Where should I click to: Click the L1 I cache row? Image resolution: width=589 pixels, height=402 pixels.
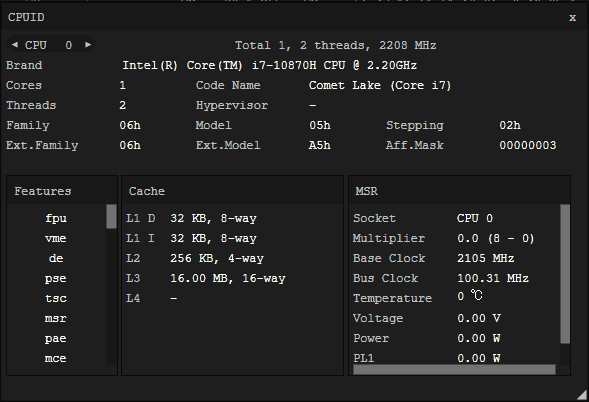(191, 238)
